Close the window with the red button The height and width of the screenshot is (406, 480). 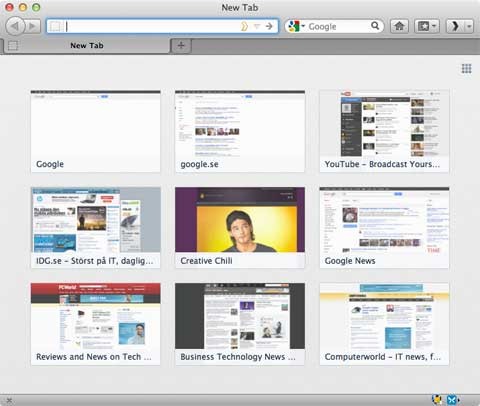tap(9, 7)
